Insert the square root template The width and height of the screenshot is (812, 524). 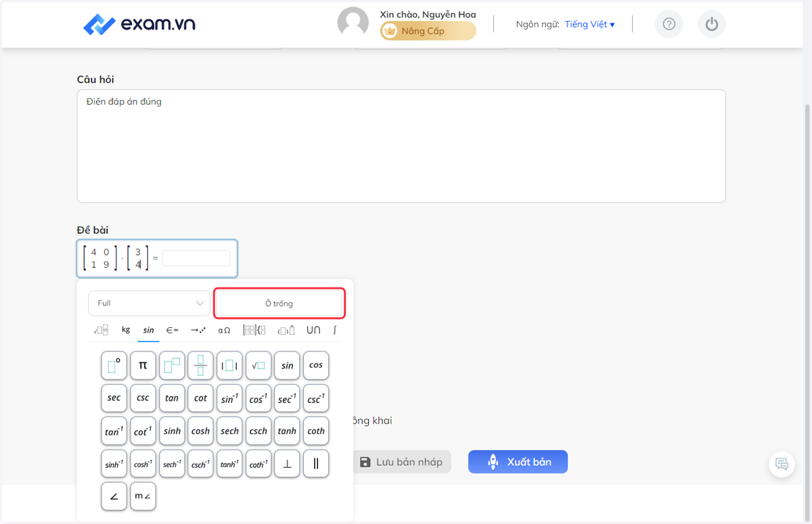(258, 365)
